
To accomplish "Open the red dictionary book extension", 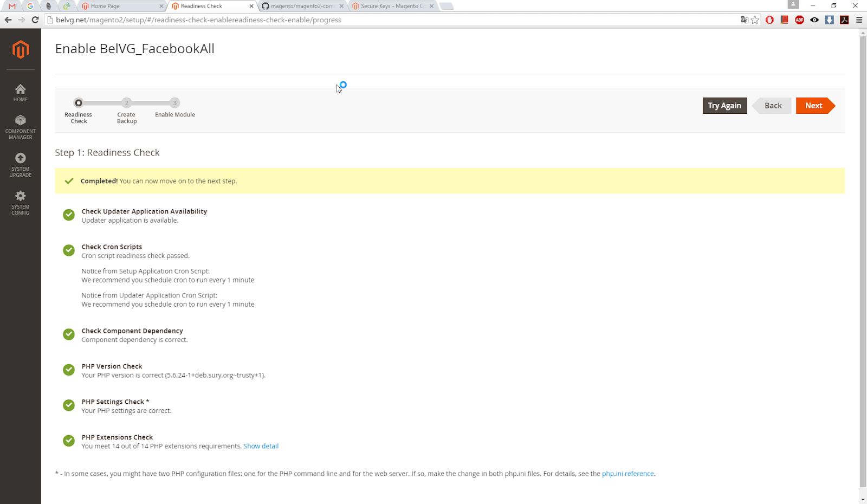I will (784, 20).
